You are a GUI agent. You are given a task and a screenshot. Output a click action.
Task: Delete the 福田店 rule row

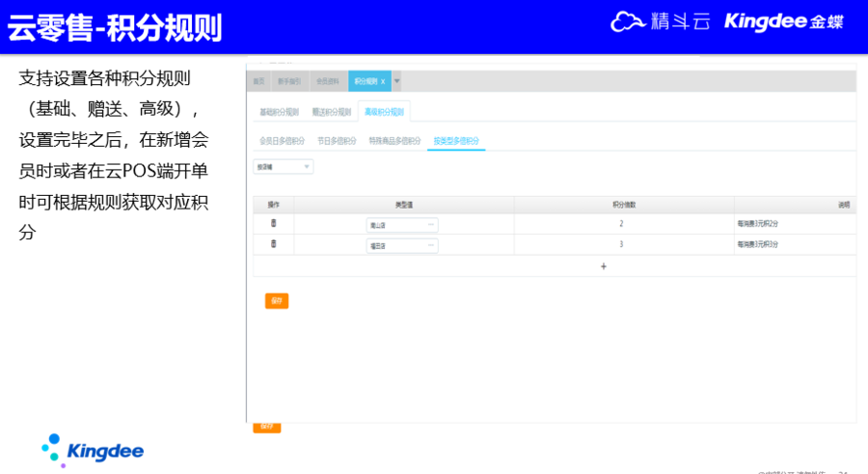coord(273,244)
